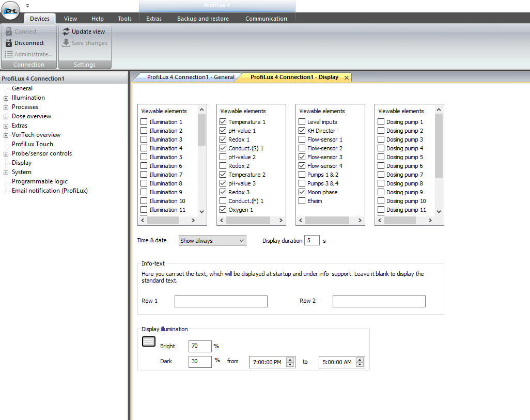Expand the System tree node
Image resolution: width=530 pixels, height=420 pixels.
tap(6, 173)
